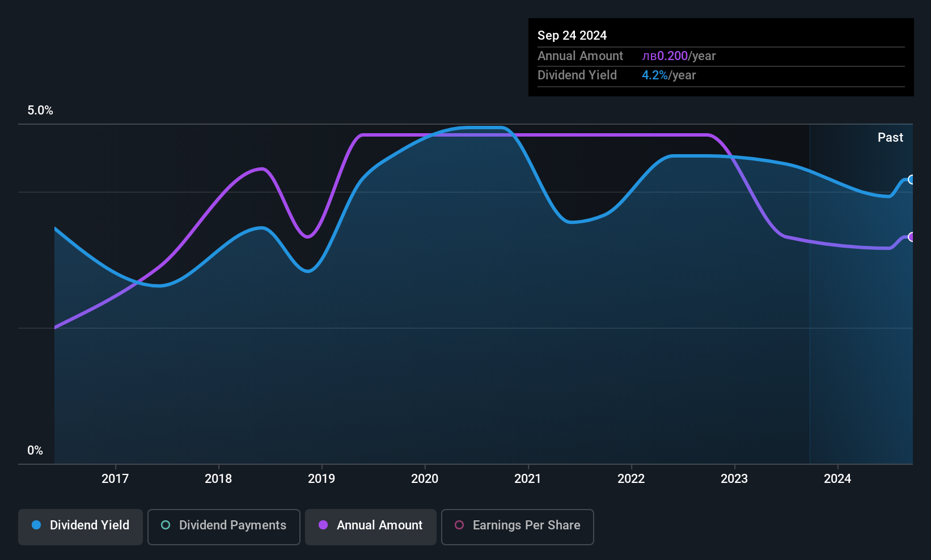Image resolution: width=931 pixels, height=560 pixels.
Task: Click the 5.0% y-axis label
Action: [40, 111]
